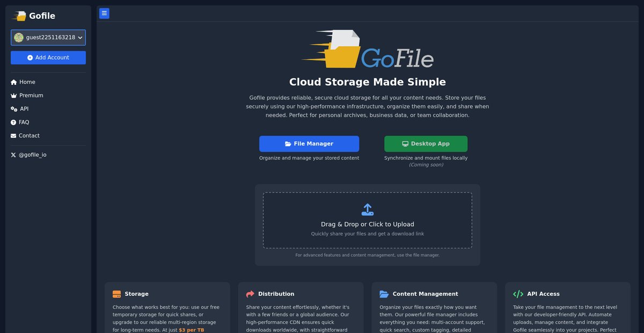
Task: Click the Desktop App button
Action: pos(426,144)
